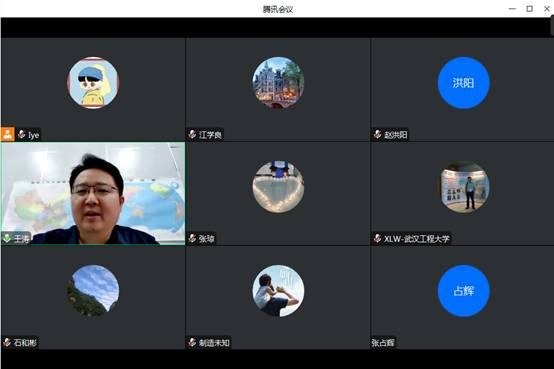Click the muted mic icon beside lye
Image resolution: width=554 pixels, height=369 pixels.
coord(22,134)
